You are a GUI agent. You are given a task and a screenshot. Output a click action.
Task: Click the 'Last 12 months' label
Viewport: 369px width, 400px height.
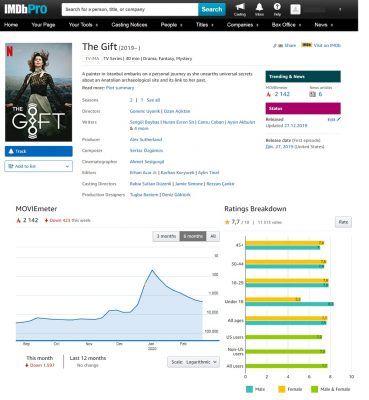pos(88,358)
